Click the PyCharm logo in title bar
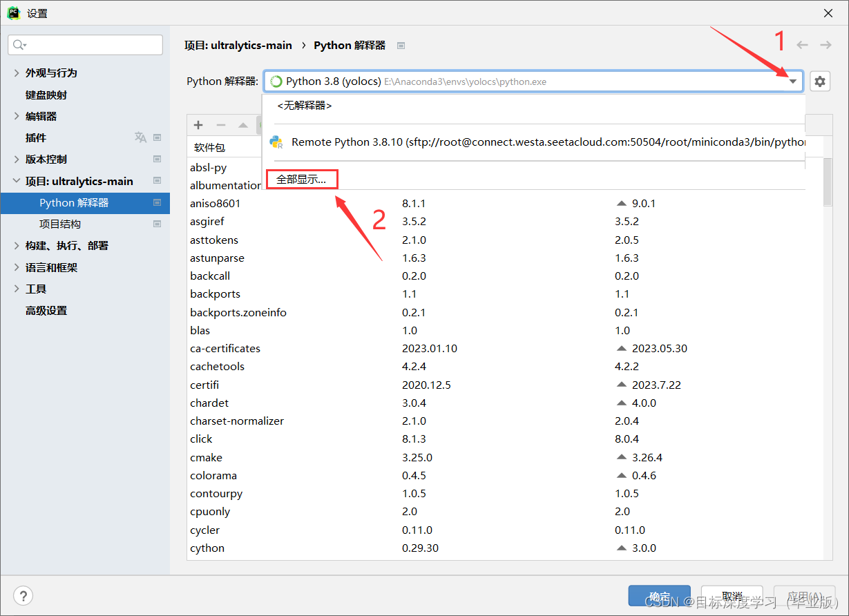The height and width of the screenshot is (616, 849). pos(14,12)
